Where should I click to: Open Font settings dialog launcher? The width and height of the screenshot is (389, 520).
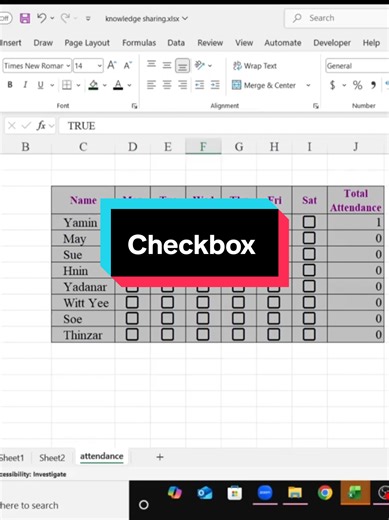tap(134, 106)
